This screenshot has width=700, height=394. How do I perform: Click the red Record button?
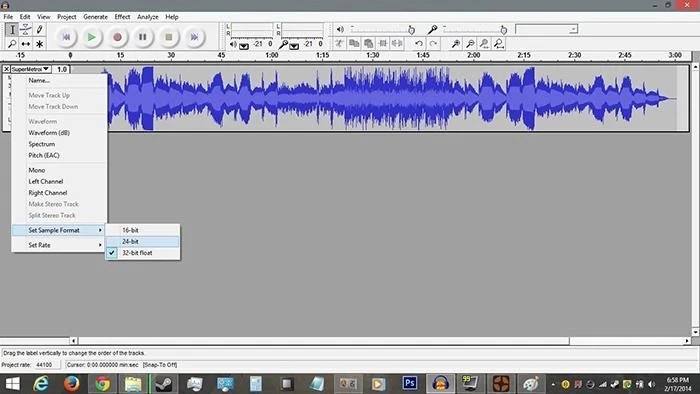[117, 37]
